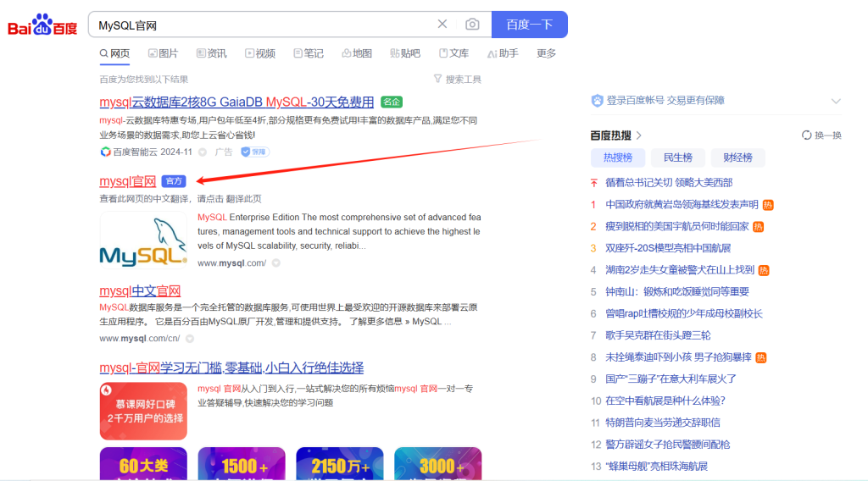868x481 pixels.
Task: Open mysql-官网学习无门槛 result link
Action: (231, 368)
